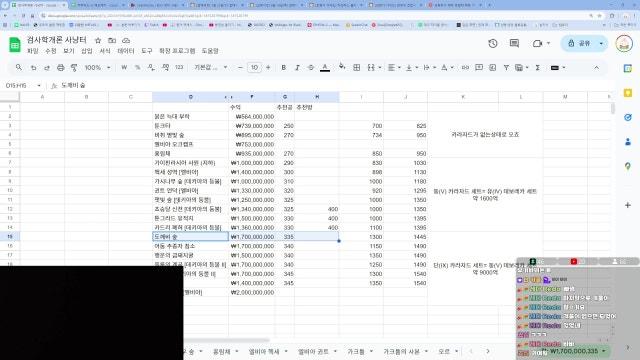This screenshot has height=360, width=640.
Task: Select the borders tool icon
Action: click(x=356, y=68)
